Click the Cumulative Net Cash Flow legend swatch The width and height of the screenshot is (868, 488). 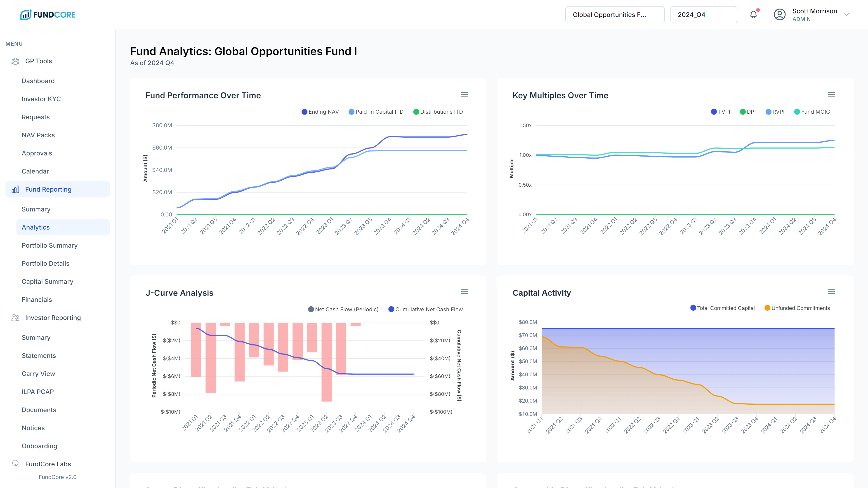coord(391,309)
